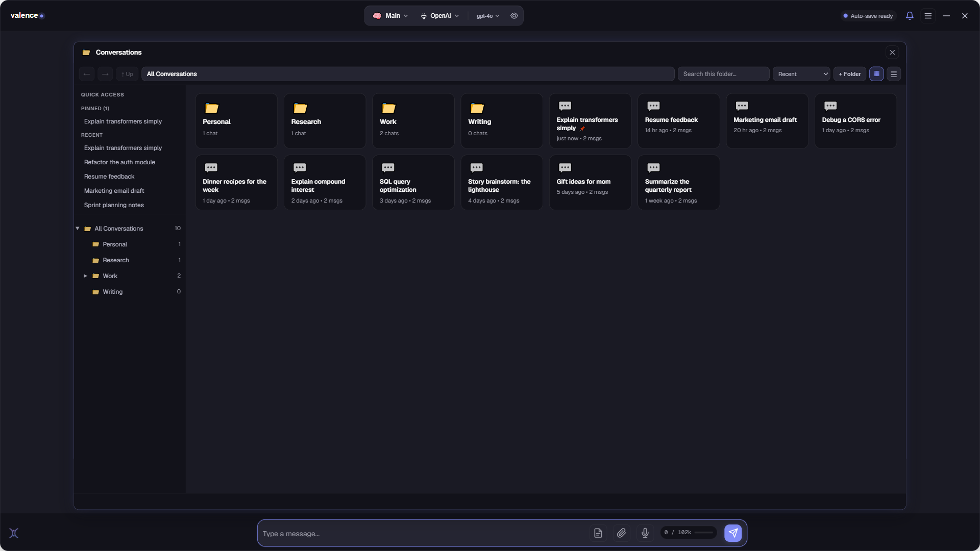
Task: Click the token usage progress bar
Action: tap(704, 533)
